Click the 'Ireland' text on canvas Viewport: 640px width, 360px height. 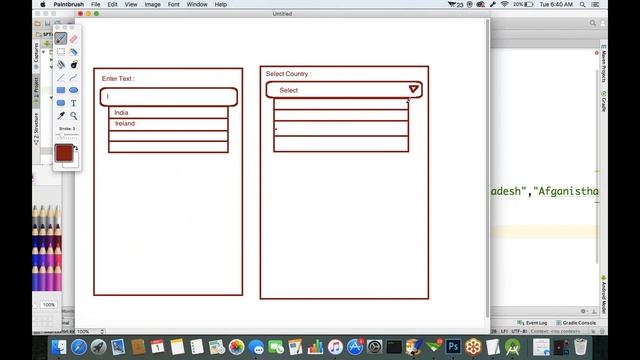pos(125,123)
